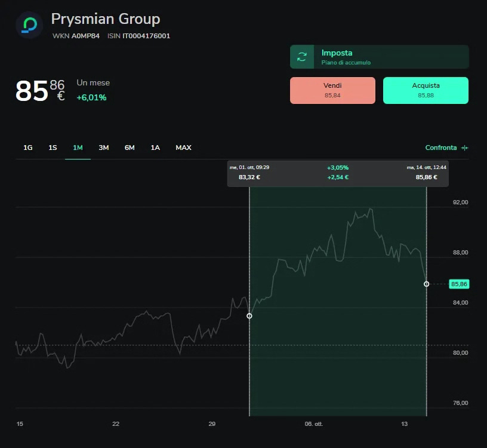Click the 88,00 price axis label
The image size is (487, 448).
point(460,253)
